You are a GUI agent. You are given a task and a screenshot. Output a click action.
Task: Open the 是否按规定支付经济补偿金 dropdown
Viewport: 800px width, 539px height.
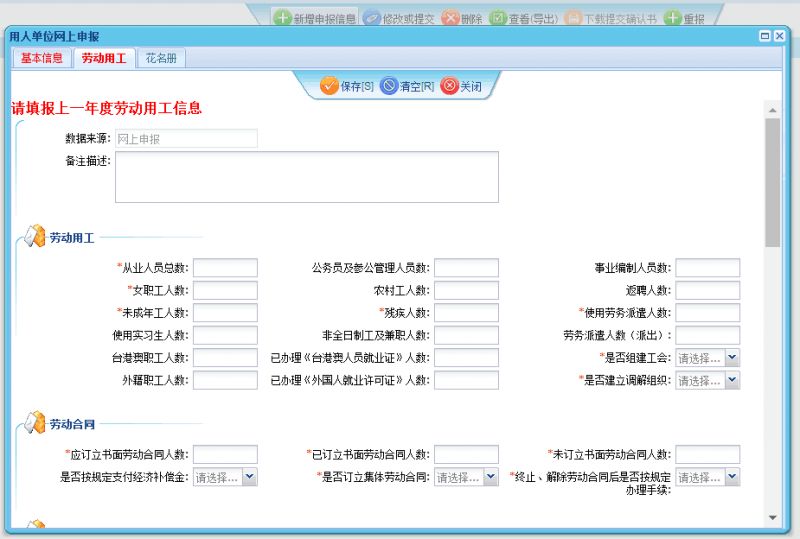(249, 477)
